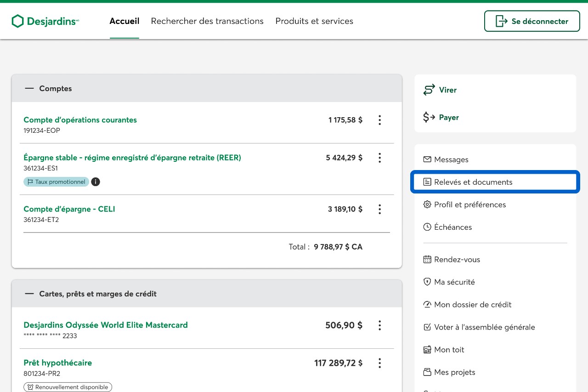Open options menu for Prêt hypothécaire
588x392 pixels.
[x=379, y=363]
